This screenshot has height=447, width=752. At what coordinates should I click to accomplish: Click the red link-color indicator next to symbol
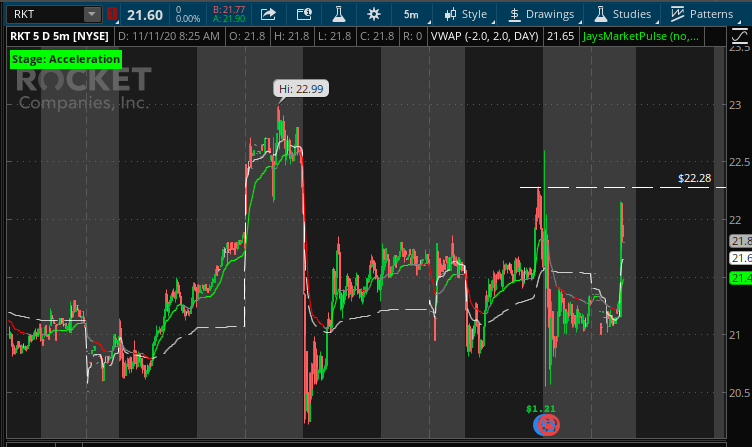(x=112, y=14)
